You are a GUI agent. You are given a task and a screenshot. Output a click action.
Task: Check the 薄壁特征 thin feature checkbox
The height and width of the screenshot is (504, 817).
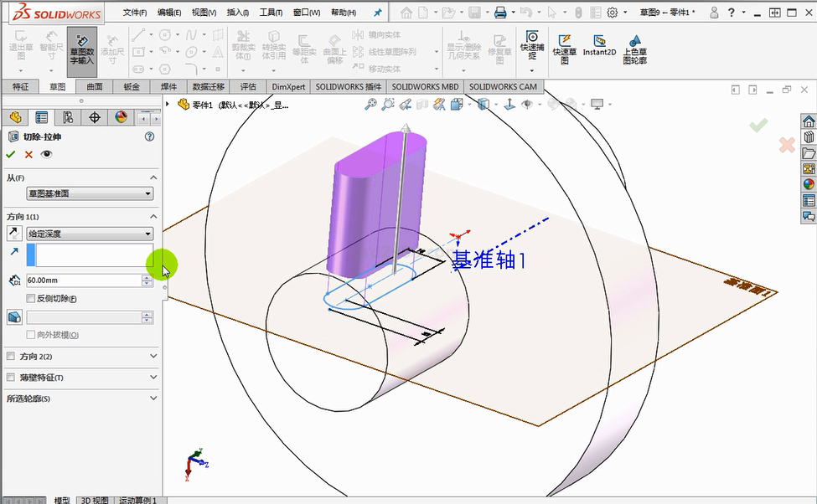(x=11, y=378)
